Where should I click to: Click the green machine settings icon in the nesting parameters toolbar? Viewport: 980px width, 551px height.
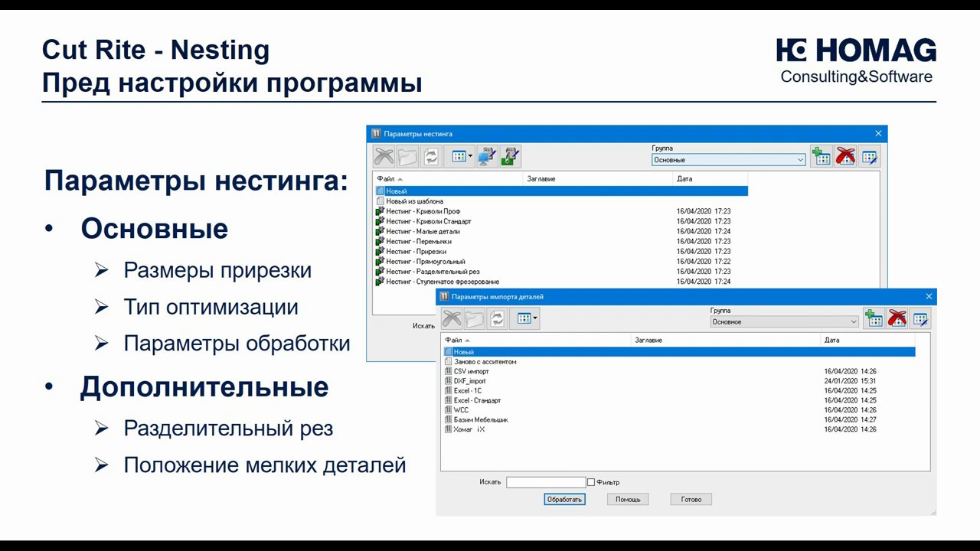[x=510, y=156]
